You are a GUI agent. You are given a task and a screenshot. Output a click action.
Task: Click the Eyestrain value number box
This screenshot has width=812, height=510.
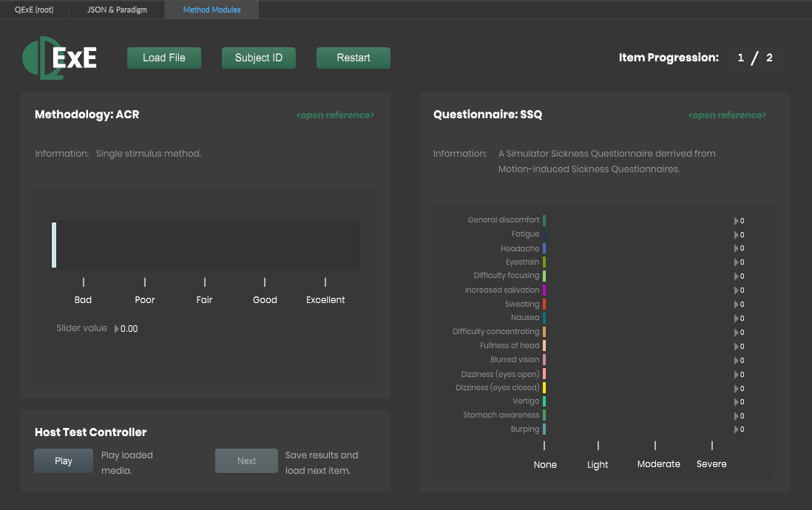[740, 262]
